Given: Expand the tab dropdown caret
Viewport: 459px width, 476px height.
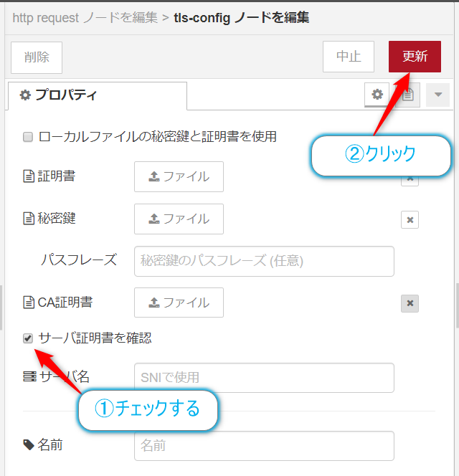Looking at the screenshot, I should coord(437,95).
